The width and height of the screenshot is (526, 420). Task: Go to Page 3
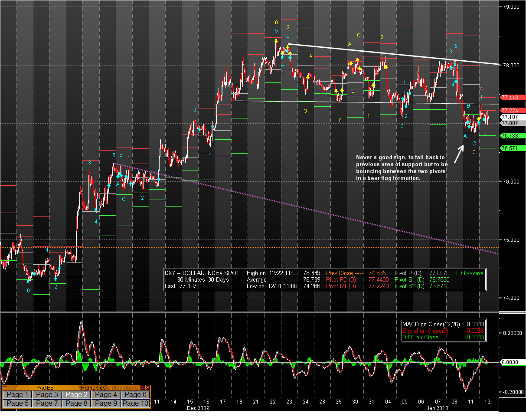click(47, 394)
